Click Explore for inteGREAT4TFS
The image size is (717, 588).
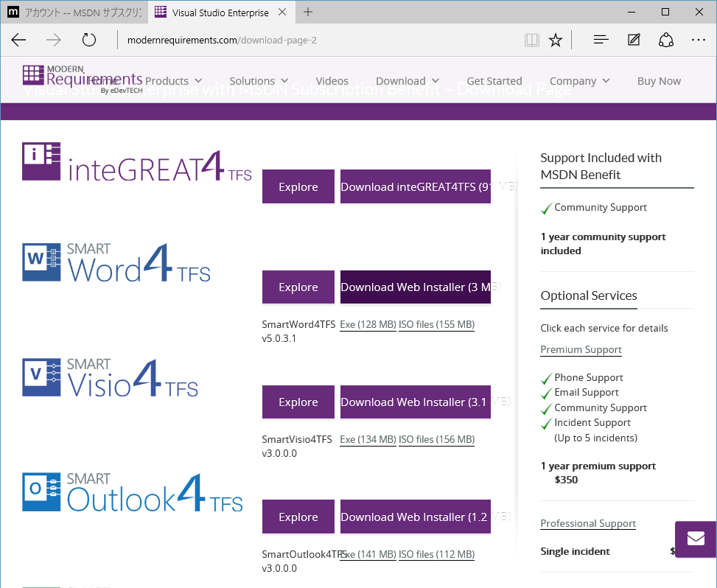[x=298, y=186]
